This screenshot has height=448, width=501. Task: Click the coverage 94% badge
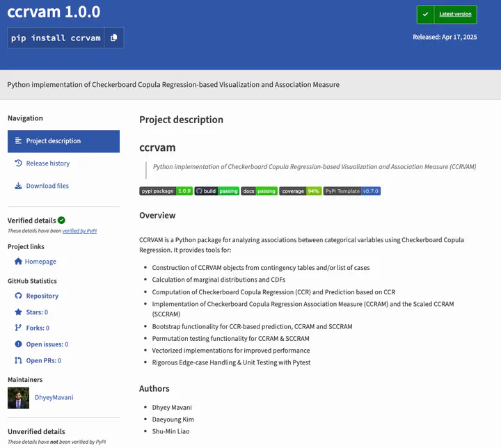(301, 191)
